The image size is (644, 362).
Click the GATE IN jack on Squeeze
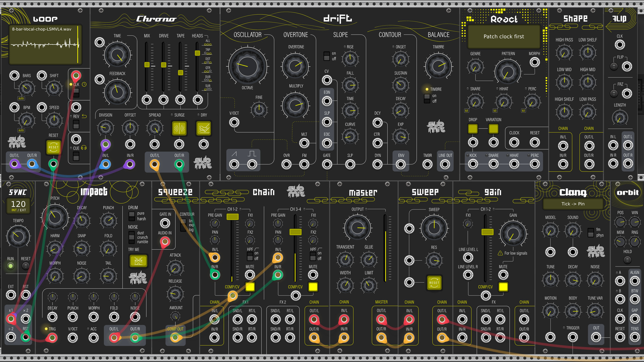click(165, 223)
